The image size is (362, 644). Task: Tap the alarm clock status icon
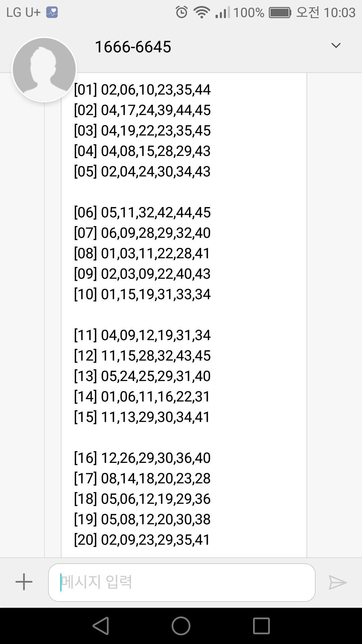(182, 12)
